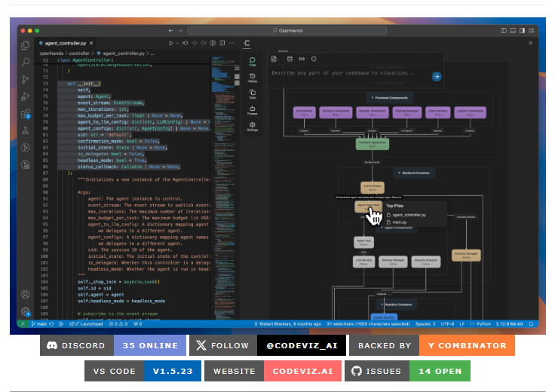Image resolution: width=558 pixels, height=392 pixels.
Task: Open the CodeViz Settings icon
Action: 253,127
